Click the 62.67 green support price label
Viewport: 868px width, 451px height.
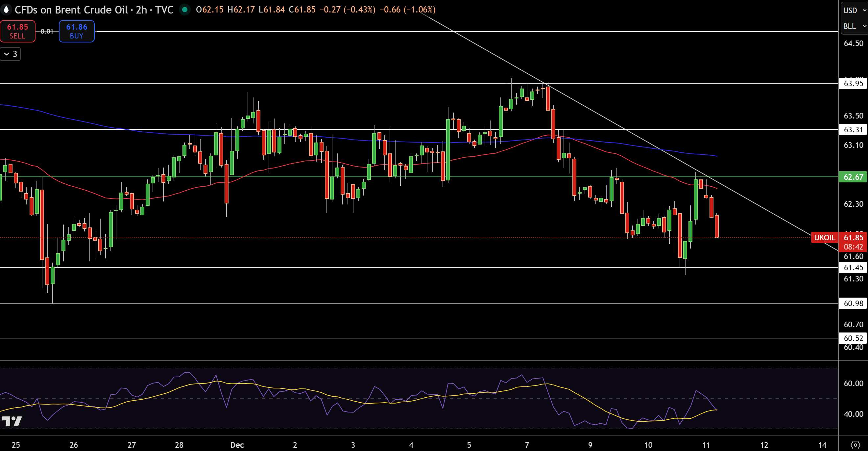853,177
